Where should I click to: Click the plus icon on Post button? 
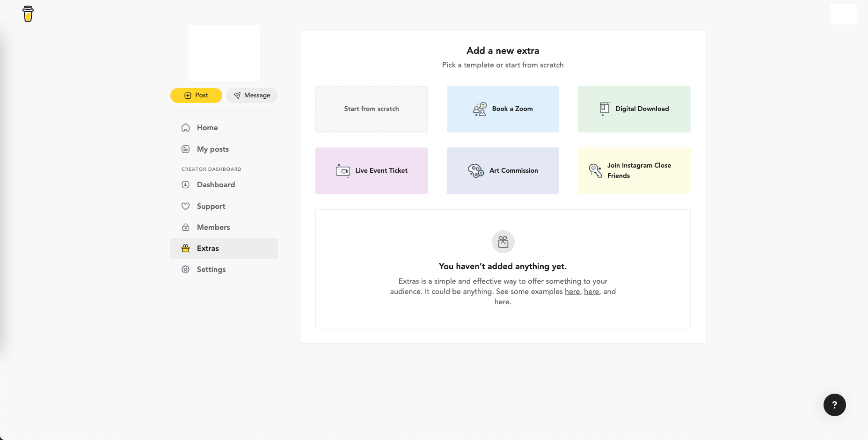[x=188, y=95]
